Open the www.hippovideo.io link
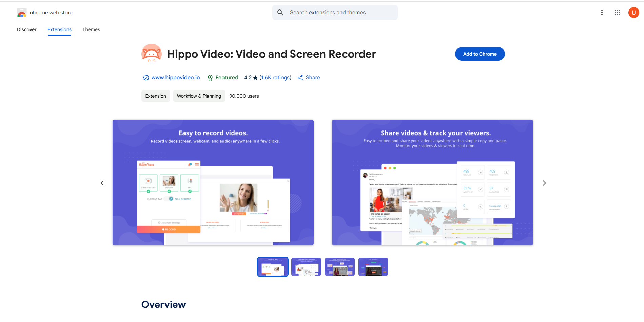644x322 pixels. tap(175, 77)
